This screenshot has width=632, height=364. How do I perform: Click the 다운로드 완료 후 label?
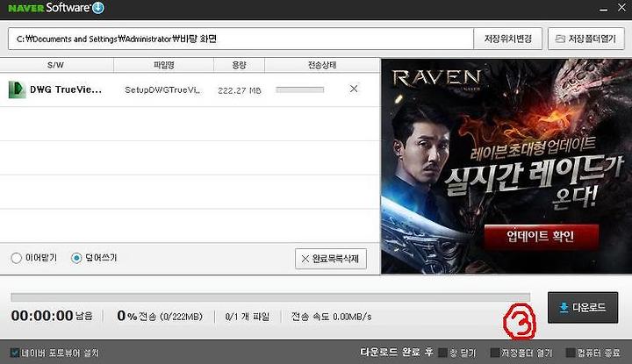397,353
